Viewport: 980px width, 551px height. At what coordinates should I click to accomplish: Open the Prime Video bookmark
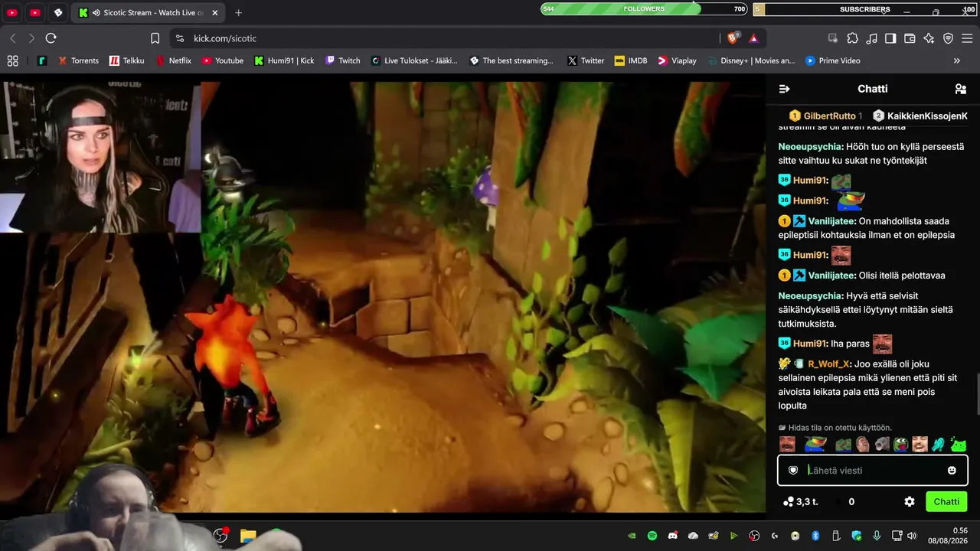pyautogui.click(x=833, y=60)
